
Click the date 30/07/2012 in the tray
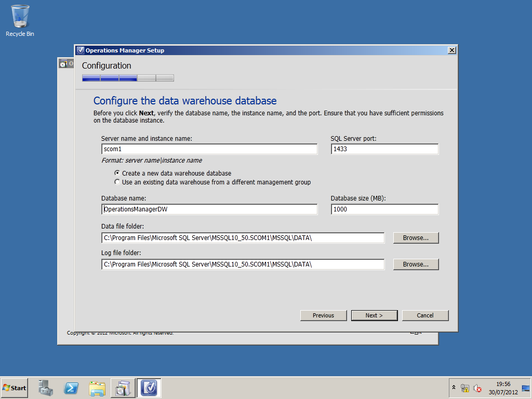tap(503, 392)
